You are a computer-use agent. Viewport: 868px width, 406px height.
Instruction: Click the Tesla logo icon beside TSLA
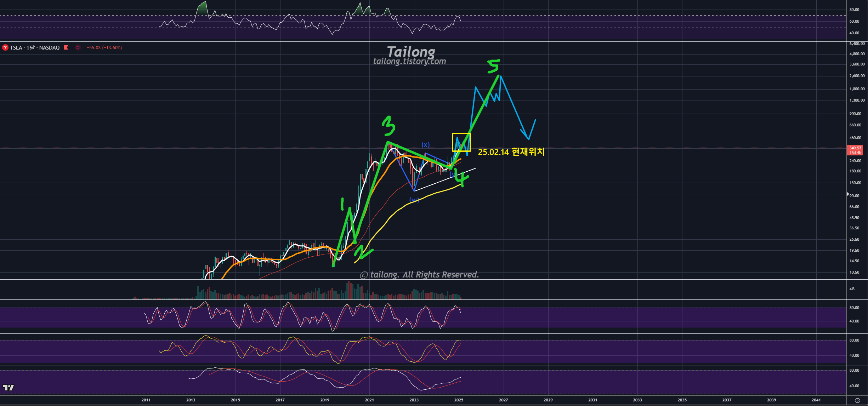point(5,47)
